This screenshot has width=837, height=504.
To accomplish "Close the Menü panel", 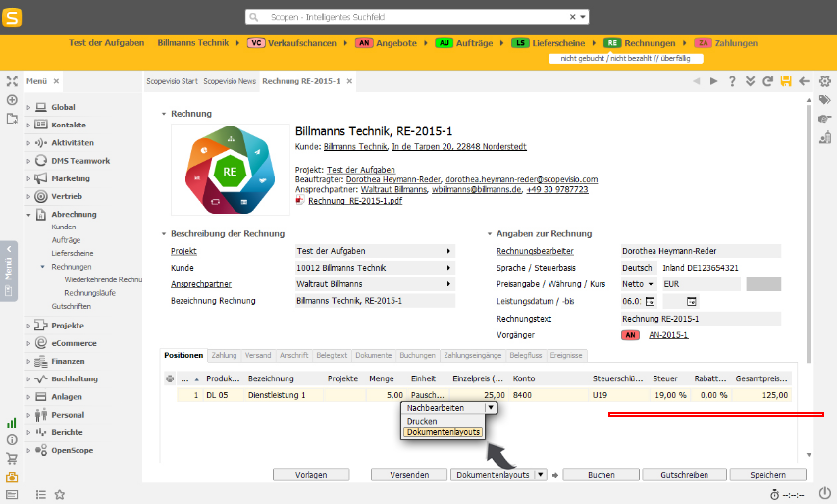I will (56, 81).
